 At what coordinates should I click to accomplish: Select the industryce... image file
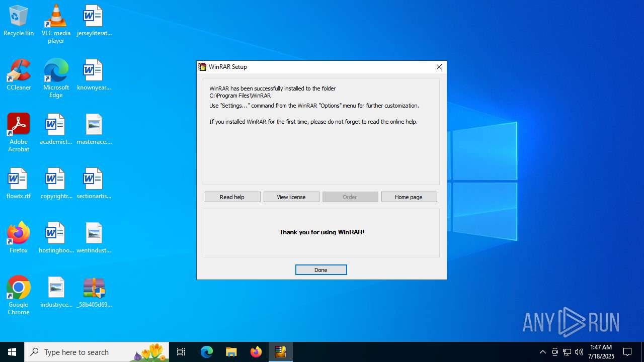[56, 293]
